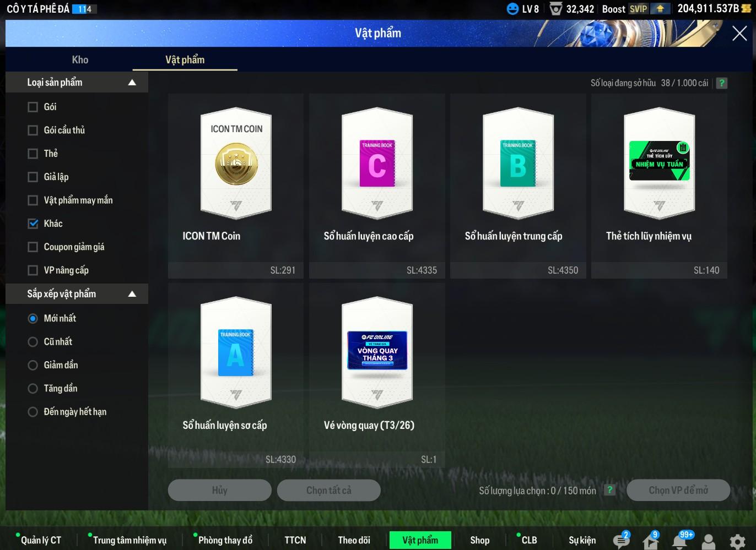Open Shop from the bottom menu
Screen dimensions: 756x550
tap(479, 540)
